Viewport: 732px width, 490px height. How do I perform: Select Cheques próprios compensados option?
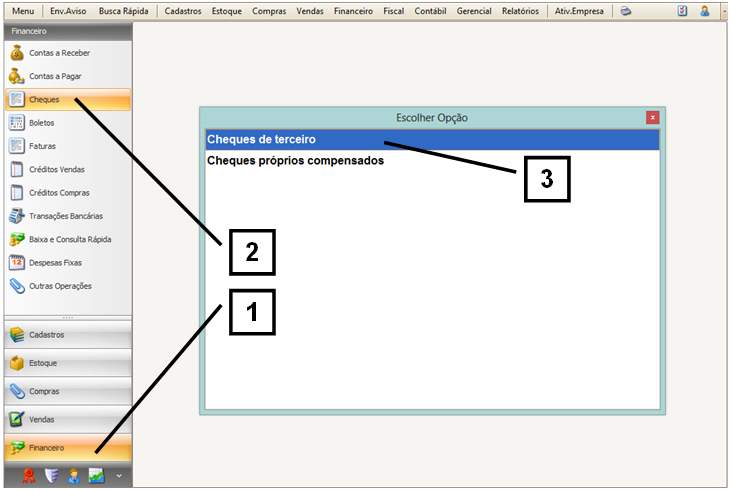click(x=295, y=160)
